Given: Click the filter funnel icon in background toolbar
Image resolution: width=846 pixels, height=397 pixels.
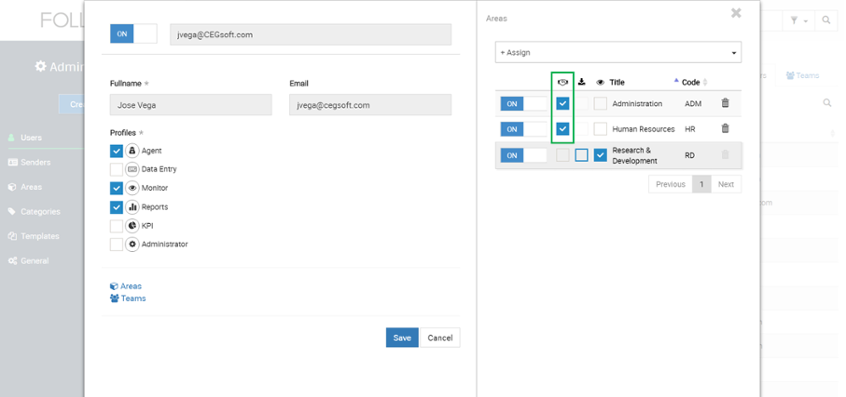Looking at the screenshot, I should coord(794,20).
